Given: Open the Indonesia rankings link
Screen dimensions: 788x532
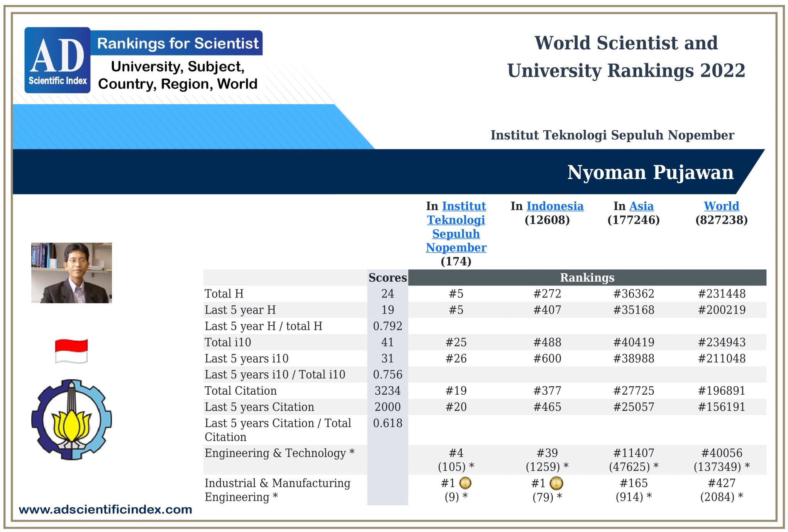Looking at the screenshot, I should pos(555,206).
